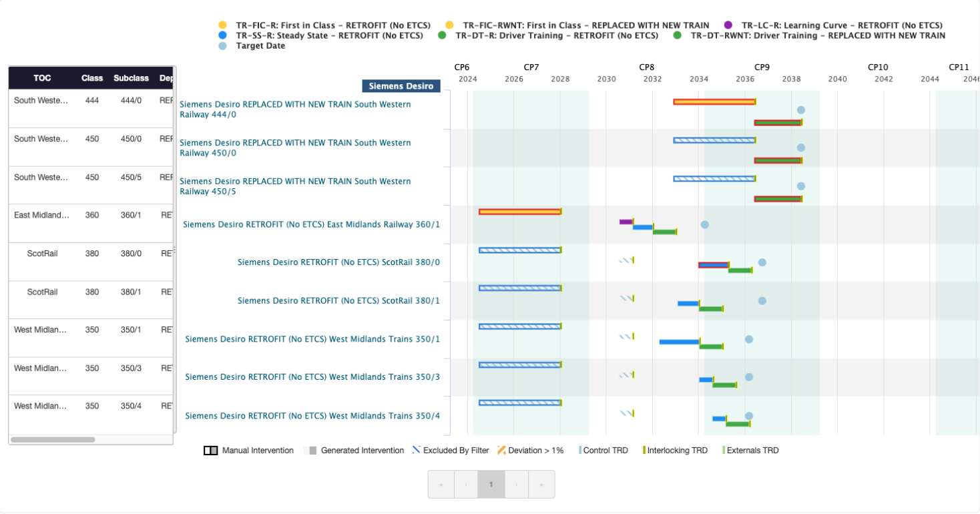
Task: Click the orange Deviation > 1% icon
Action: coord(501,451)
